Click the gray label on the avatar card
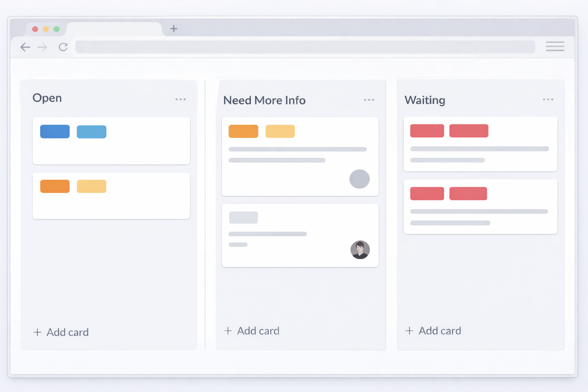 point(243,217)
